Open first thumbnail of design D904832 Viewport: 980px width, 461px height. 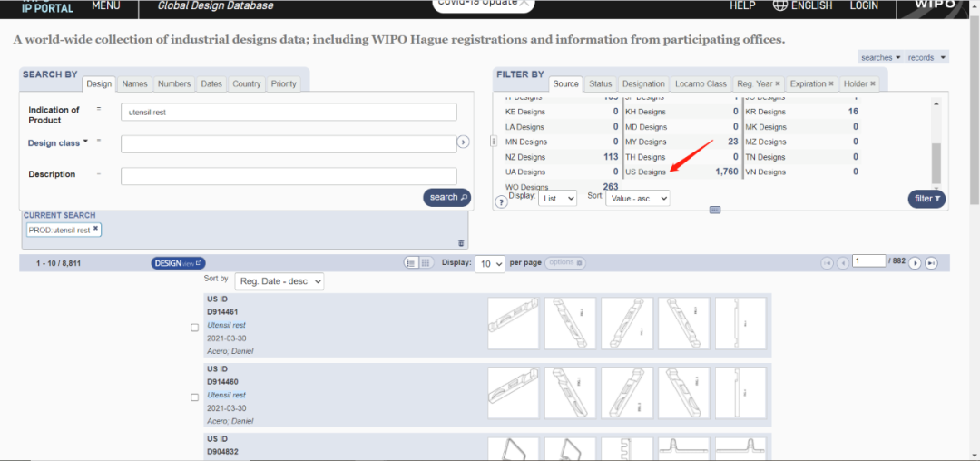tap(513, 448)
